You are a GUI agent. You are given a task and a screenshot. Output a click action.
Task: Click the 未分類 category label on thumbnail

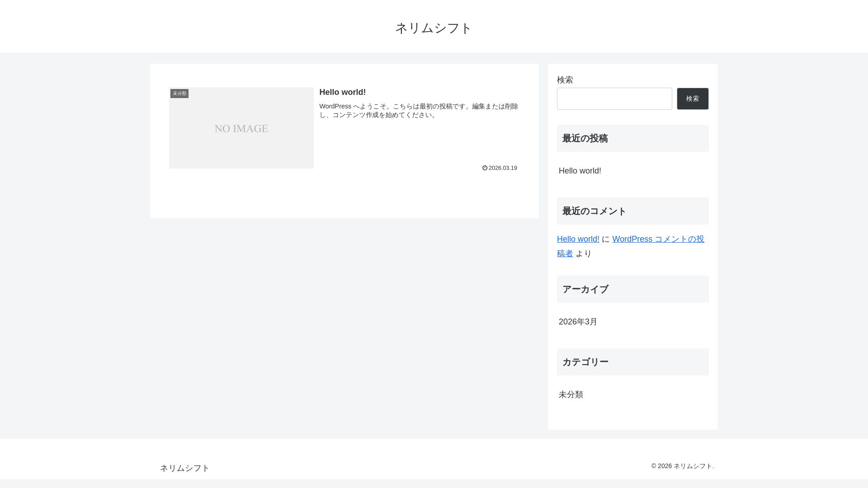(179, 94)
